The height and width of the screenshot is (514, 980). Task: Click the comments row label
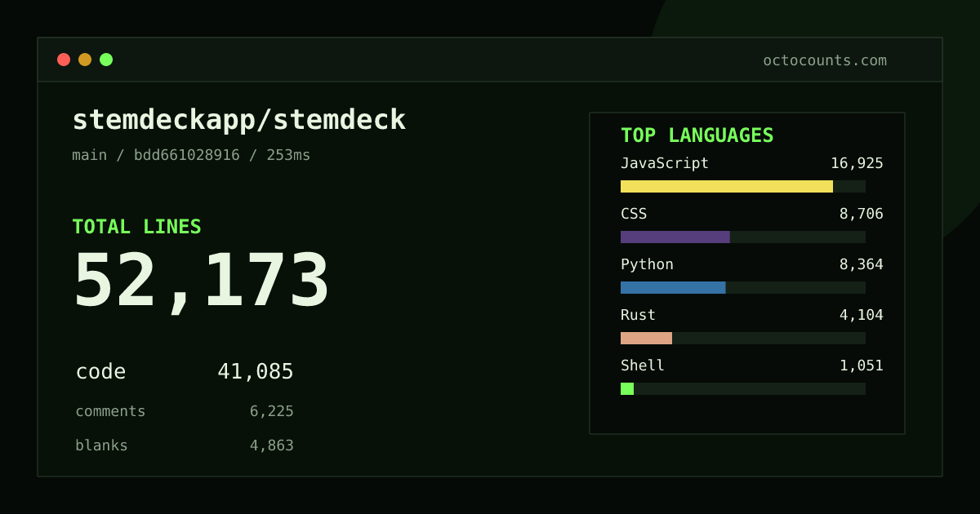tap(110, 411)
